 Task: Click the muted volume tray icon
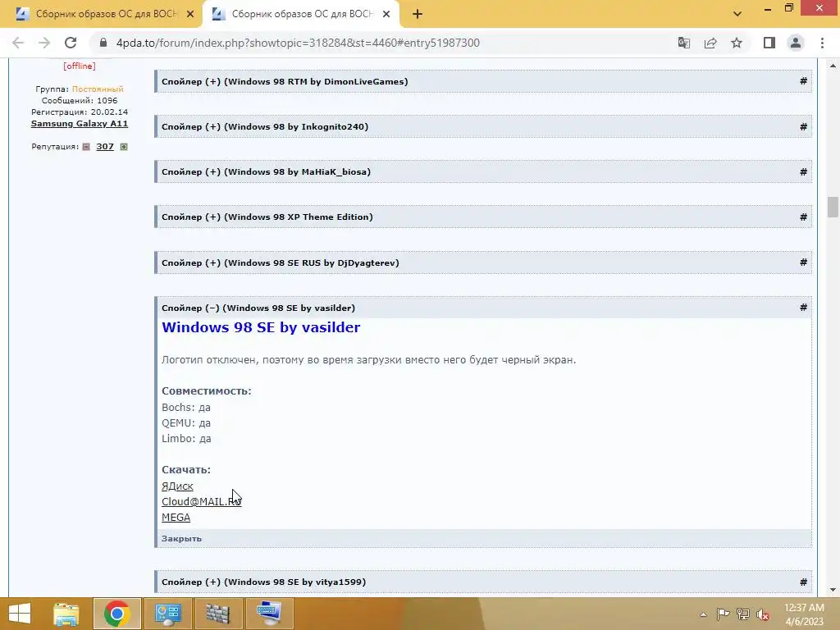click(763, 614)
